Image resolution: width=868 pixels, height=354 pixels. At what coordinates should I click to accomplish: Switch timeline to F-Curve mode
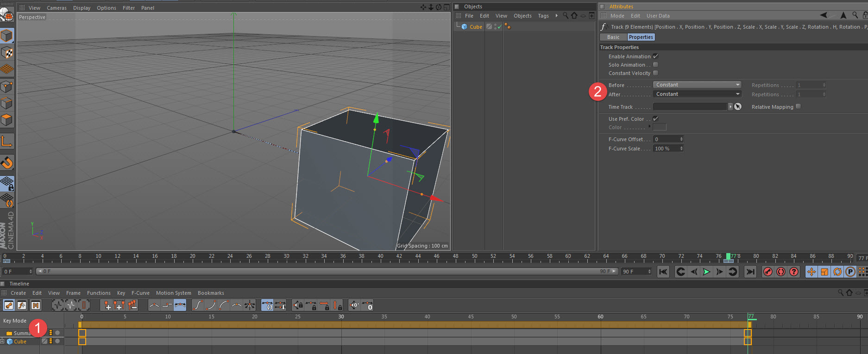click(x=22, y=305)
